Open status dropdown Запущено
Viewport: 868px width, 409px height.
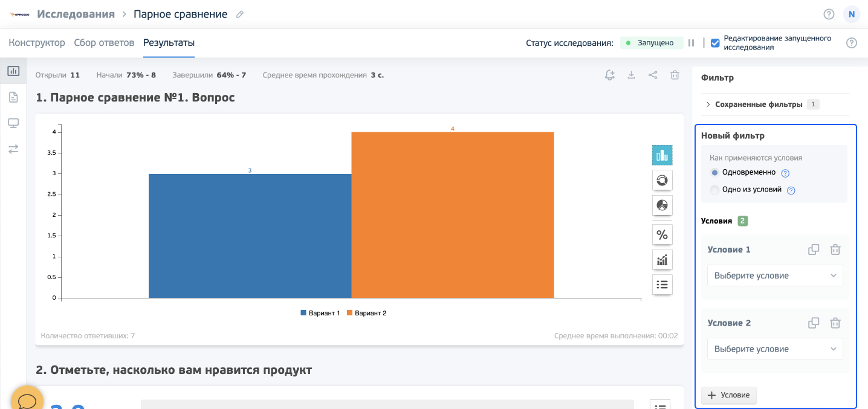[x=651, y=43]
